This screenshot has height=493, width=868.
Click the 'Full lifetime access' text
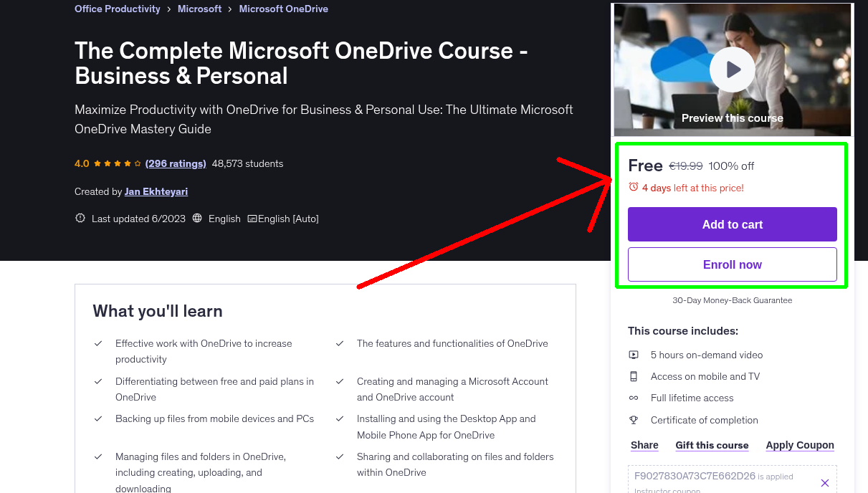pyautogui.click(x=692, y=398)
